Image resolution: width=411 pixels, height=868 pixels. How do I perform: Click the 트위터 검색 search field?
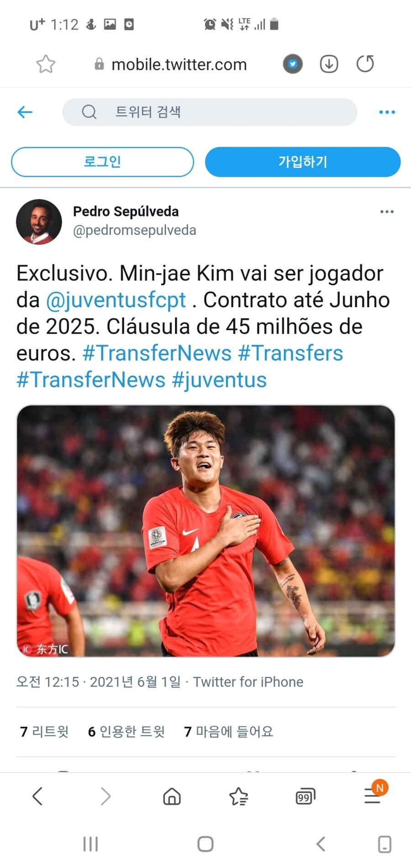(x=210, y=112)
